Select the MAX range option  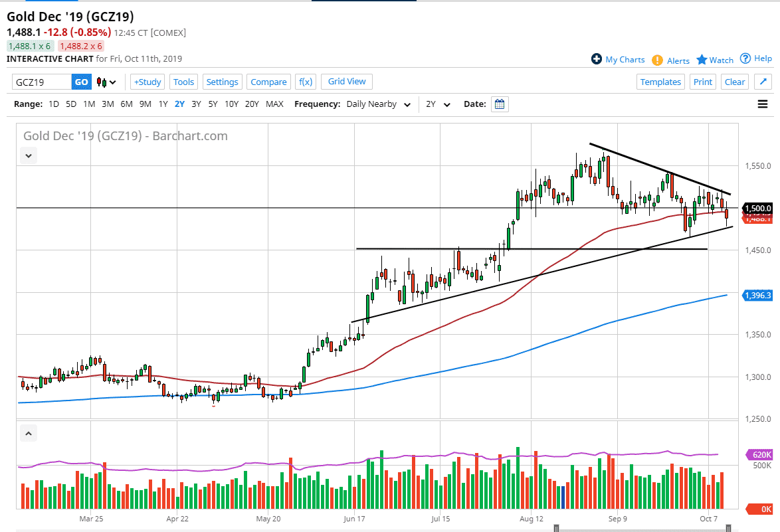[274, 104]
